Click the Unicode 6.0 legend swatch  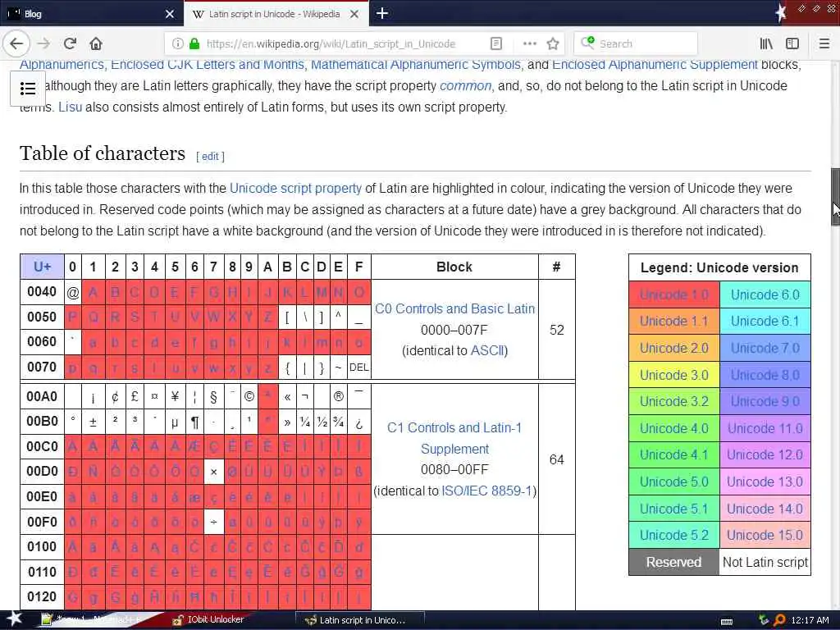(x=765, y=294)
